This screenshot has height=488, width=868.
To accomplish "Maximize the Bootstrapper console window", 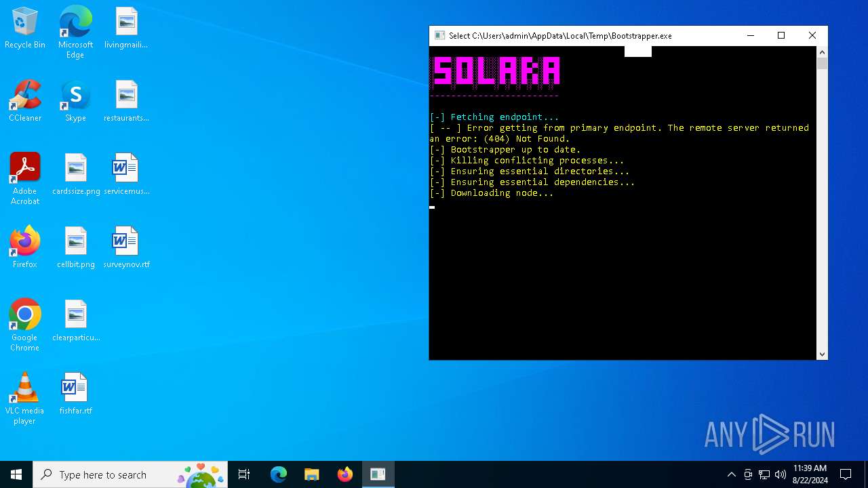I will [781, 36].
